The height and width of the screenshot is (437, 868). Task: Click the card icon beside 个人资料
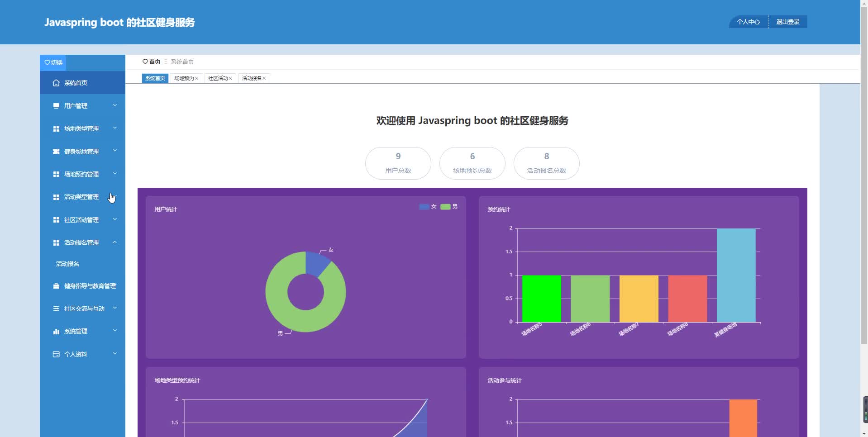tap(56, 354)
